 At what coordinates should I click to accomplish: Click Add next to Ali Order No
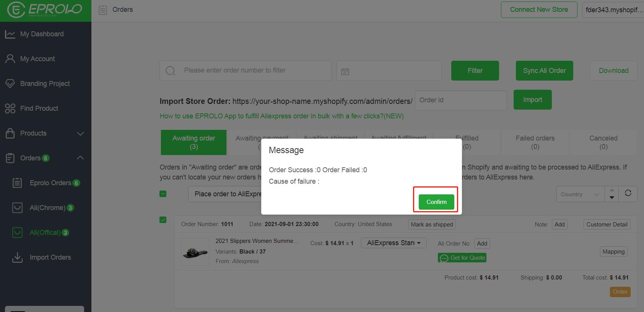coord(482,244)
